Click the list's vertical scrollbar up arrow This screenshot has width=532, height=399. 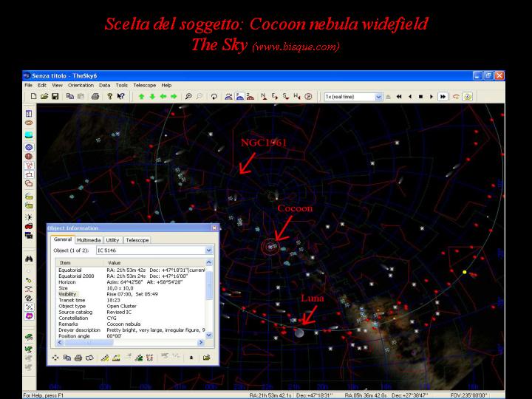point(208,262)
